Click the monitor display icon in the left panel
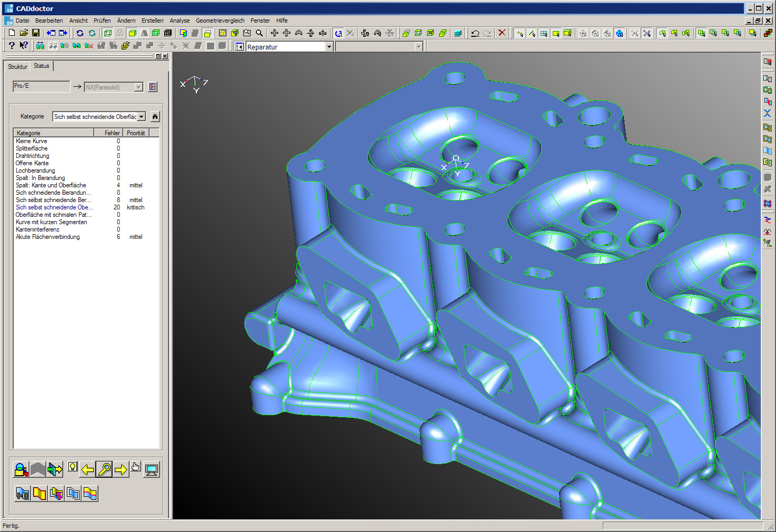 tap(152, 469)
